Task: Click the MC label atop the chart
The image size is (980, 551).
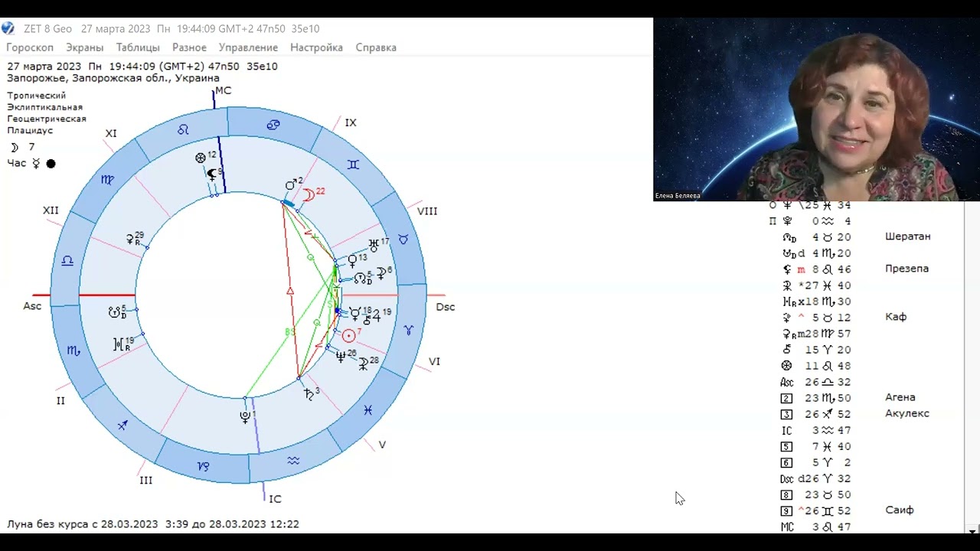Action: coord(223,90)
